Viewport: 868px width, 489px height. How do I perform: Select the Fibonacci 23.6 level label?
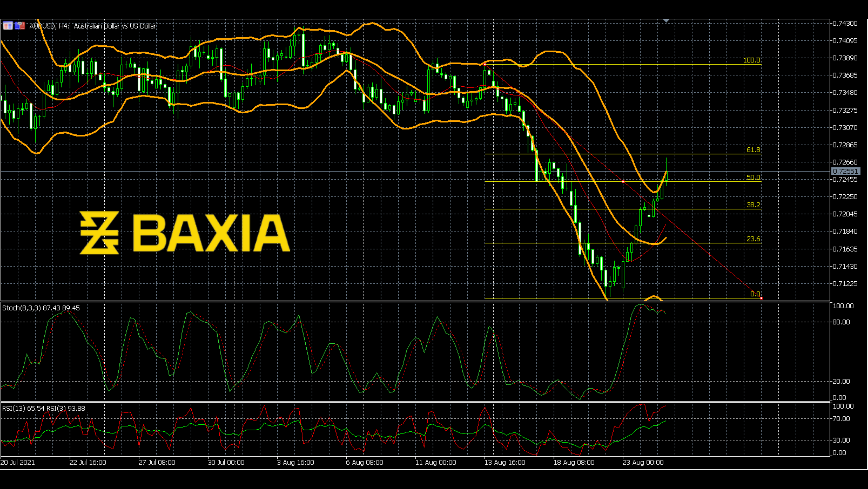tap(754, 239)
